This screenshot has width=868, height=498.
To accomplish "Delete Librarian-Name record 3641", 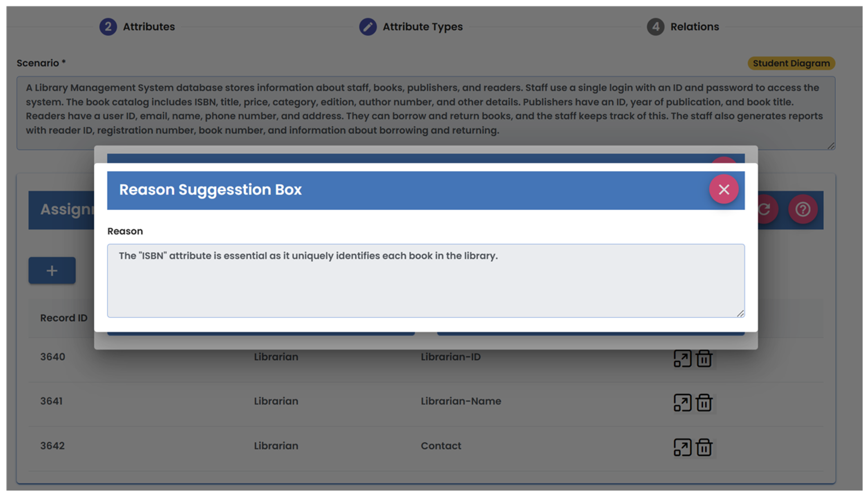I will pos(704,403).
